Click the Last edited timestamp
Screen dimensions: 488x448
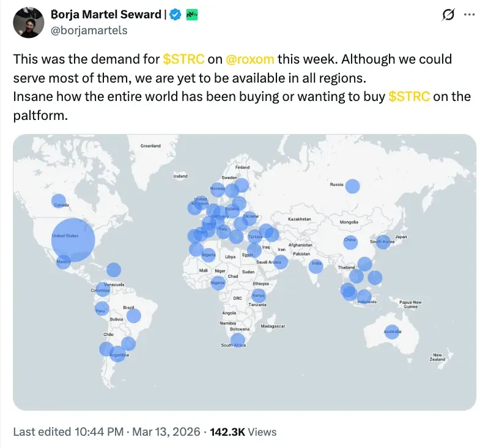tap(106, 431)
